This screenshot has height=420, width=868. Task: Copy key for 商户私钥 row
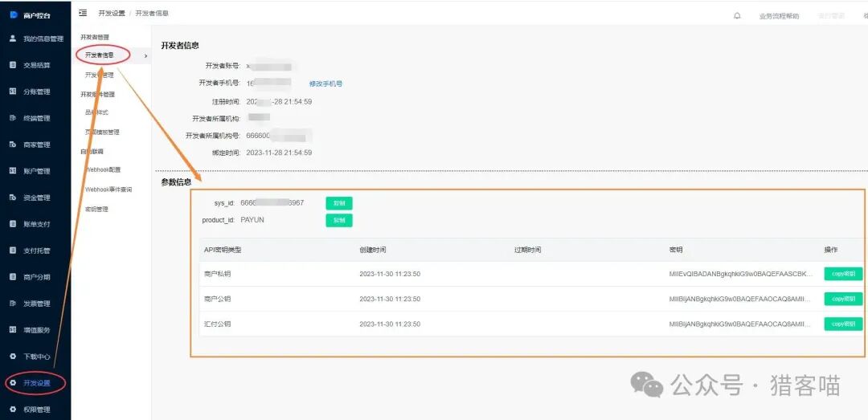click(843, 274)
